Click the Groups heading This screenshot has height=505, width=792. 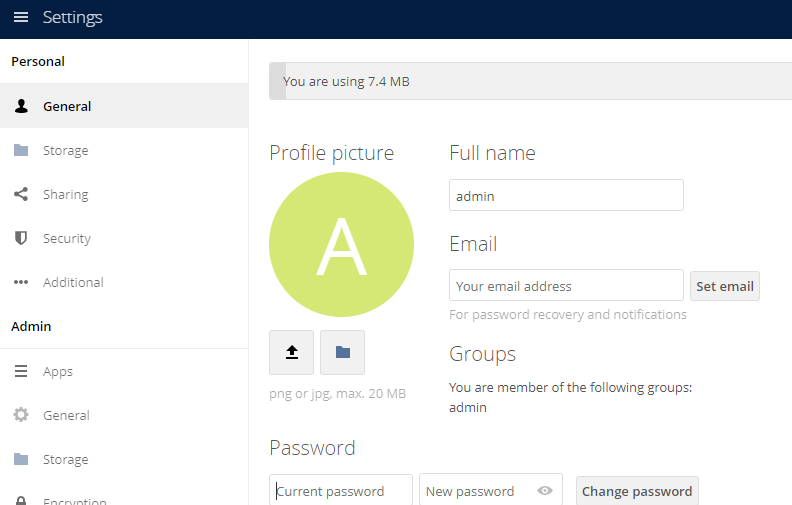[x=482, y=354]
